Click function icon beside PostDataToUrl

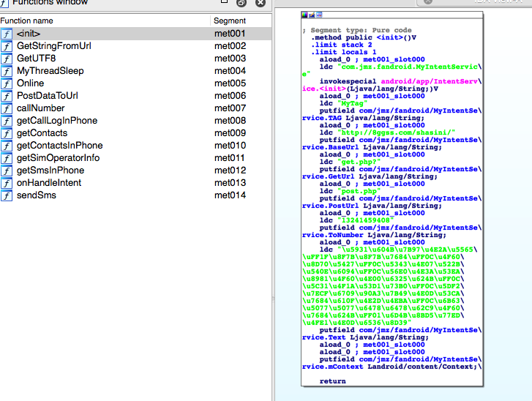tap(7, 96)
